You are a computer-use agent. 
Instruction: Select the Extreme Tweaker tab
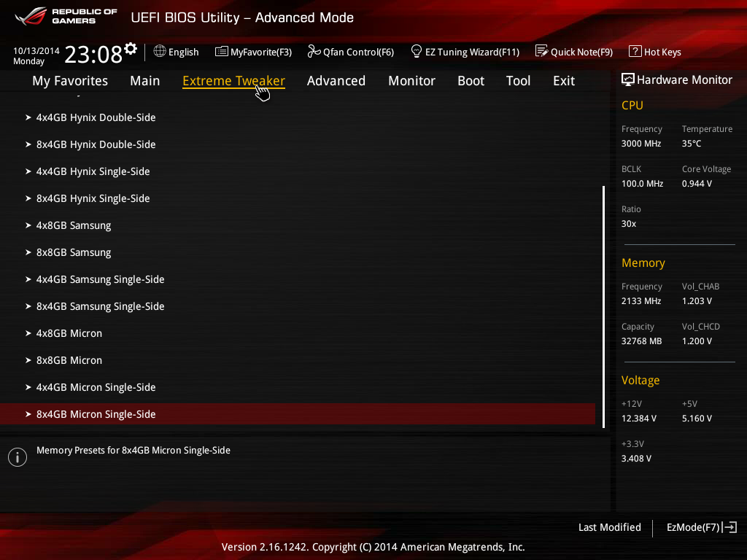tap(233, 81)
